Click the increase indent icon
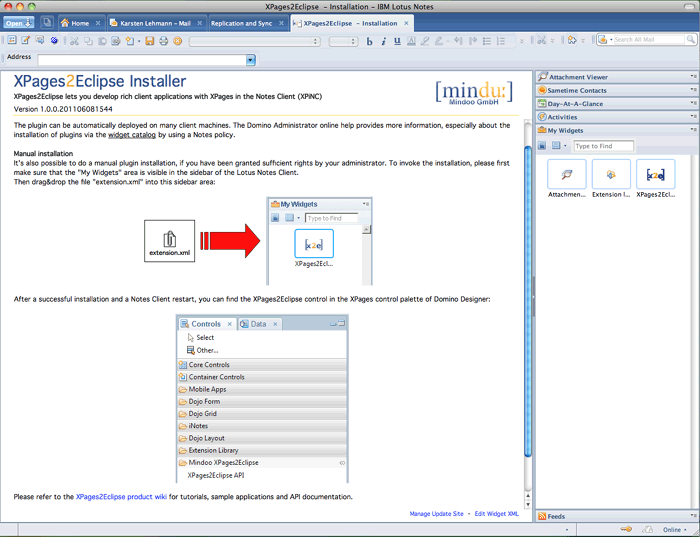The height and width of the screenshot is (537, 700). pyautogui.click(x=473, y=41)
